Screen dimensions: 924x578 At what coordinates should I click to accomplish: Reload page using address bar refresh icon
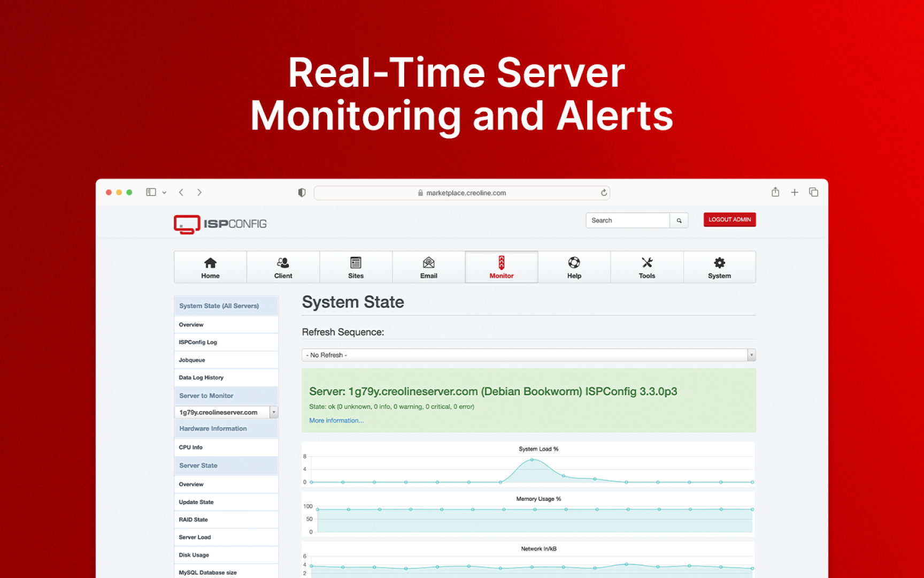tap(604, 193)
